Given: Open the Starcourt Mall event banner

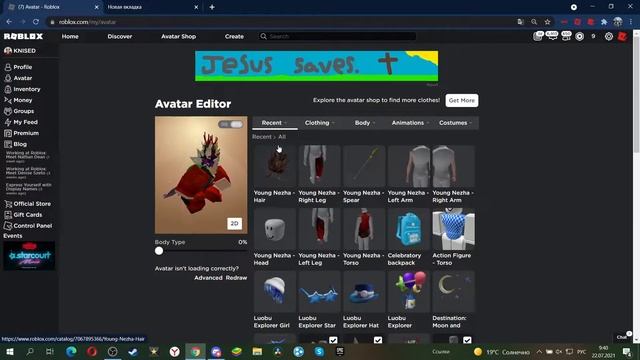Looking at the screenshot, I should 29,256.
